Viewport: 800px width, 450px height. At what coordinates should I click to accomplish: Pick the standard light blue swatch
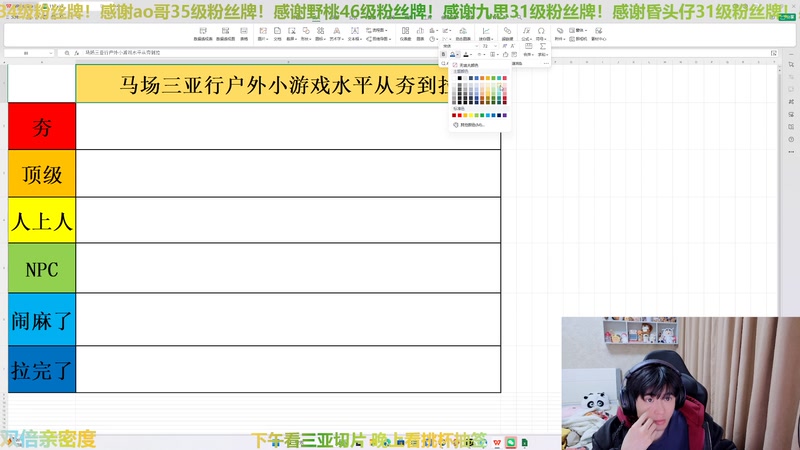(488, 115)
